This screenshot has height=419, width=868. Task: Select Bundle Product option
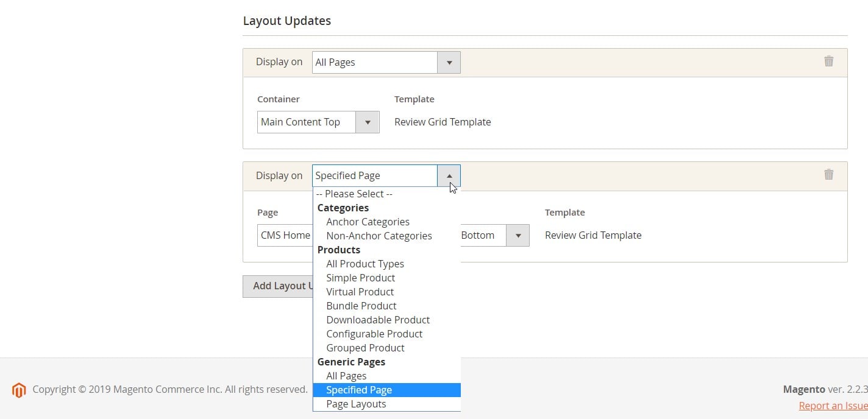click(x=386, y=306)
